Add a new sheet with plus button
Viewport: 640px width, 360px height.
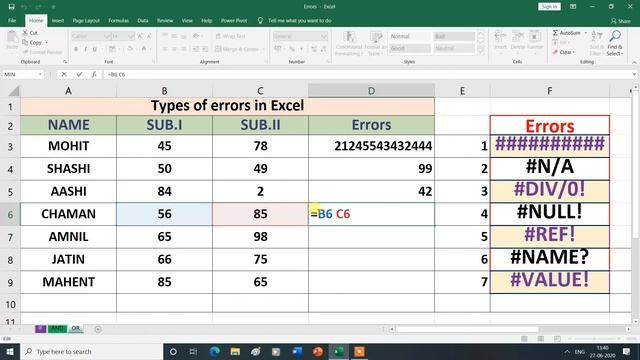click(98, 329)
